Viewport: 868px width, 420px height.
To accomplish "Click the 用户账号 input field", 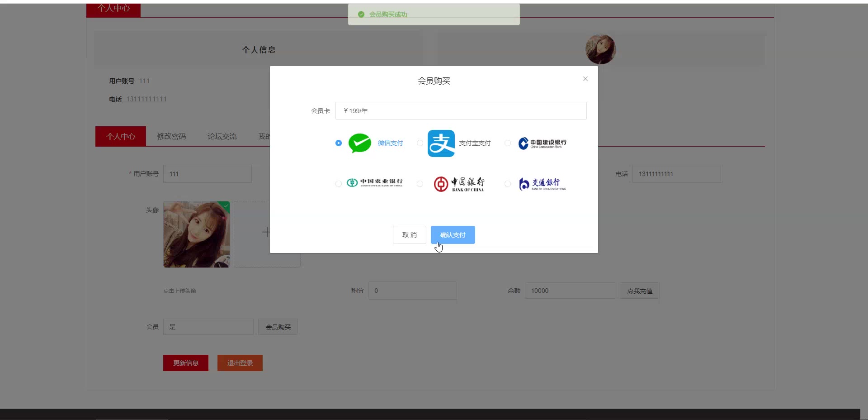I will pyautogui.click(x=208, y=174).
